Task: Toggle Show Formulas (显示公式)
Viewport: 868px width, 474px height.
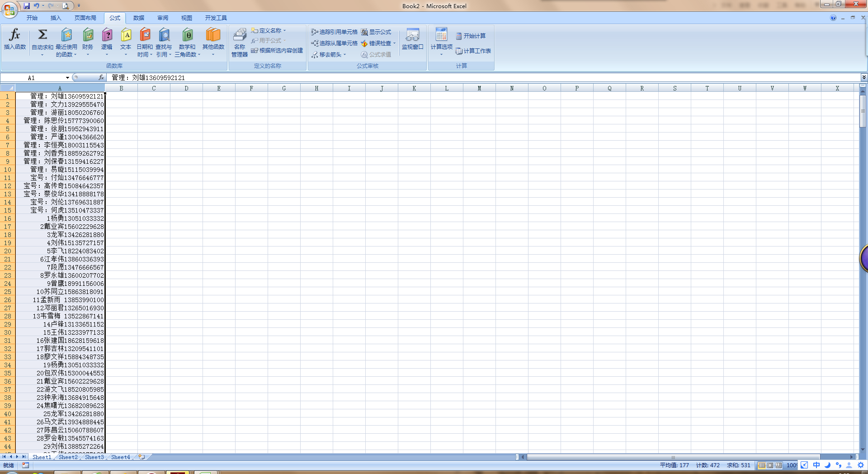Action: 376,32
